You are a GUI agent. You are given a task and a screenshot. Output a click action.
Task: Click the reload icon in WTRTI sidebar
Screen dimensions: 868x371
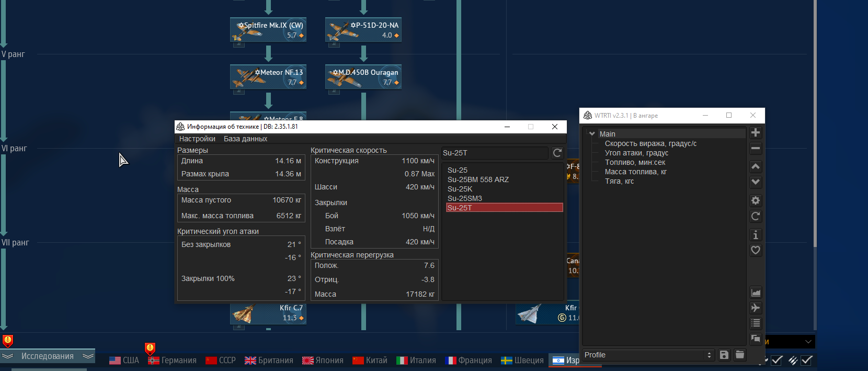[x=756, y=216]
